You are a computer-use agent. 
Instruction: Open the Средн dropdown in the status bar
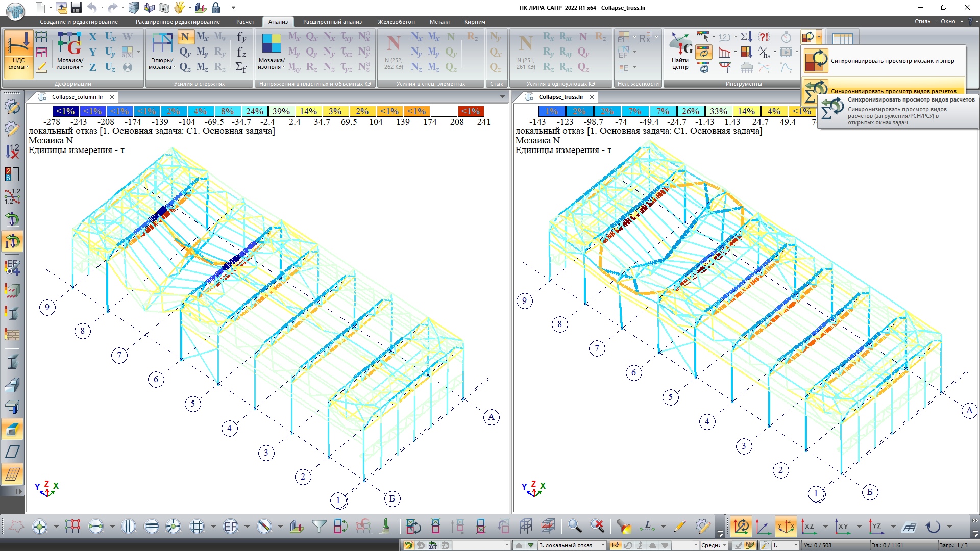(724, 545)
